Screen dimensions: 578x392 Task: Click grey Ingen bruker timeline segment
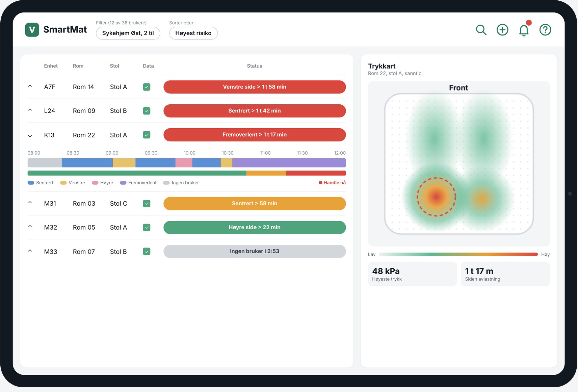(45, 163)
